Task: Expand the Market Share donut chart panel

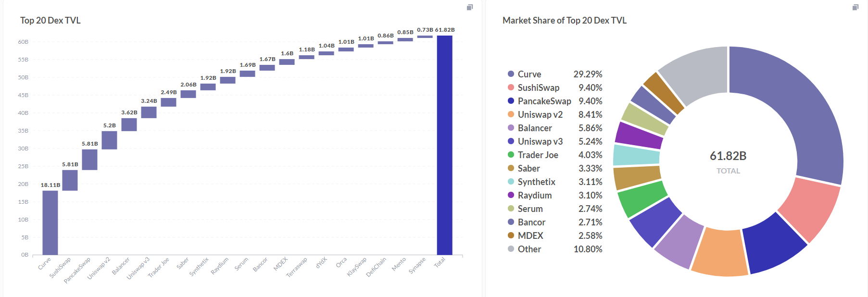Action: [855, 7]
